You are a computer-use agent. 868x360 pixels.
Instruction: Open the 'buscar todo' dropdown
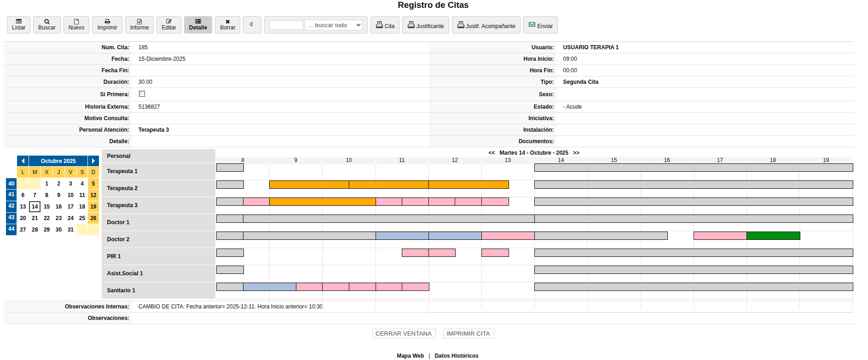(x=334, y=25)
